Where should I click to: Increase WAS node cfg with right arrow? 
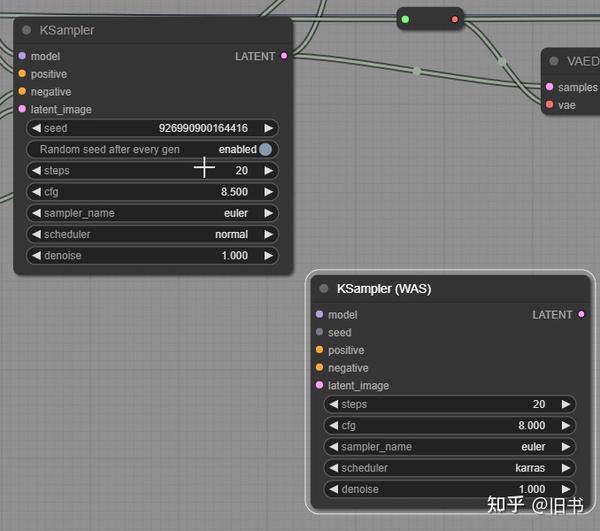(566, 425)
